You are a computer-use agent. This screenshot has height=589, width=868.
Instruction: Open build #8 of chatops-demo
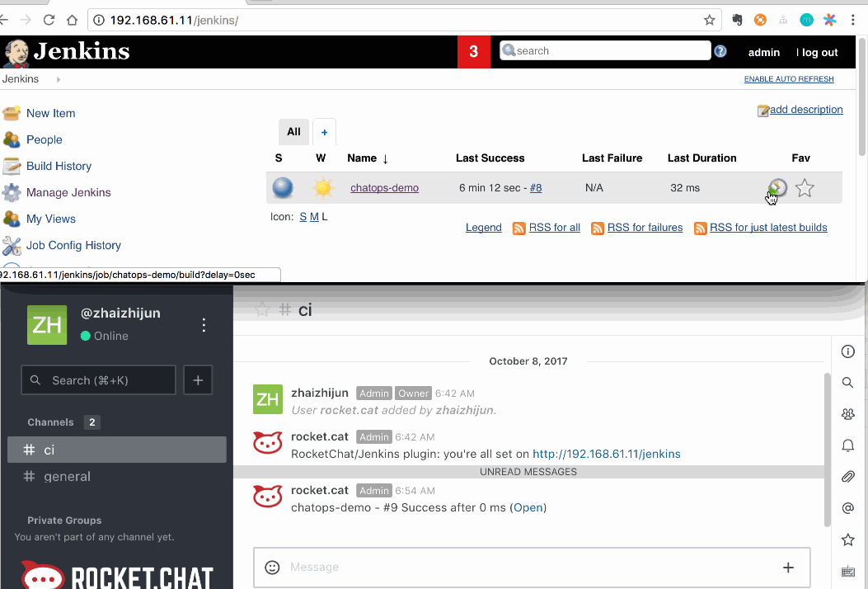[x=536, y=187]
